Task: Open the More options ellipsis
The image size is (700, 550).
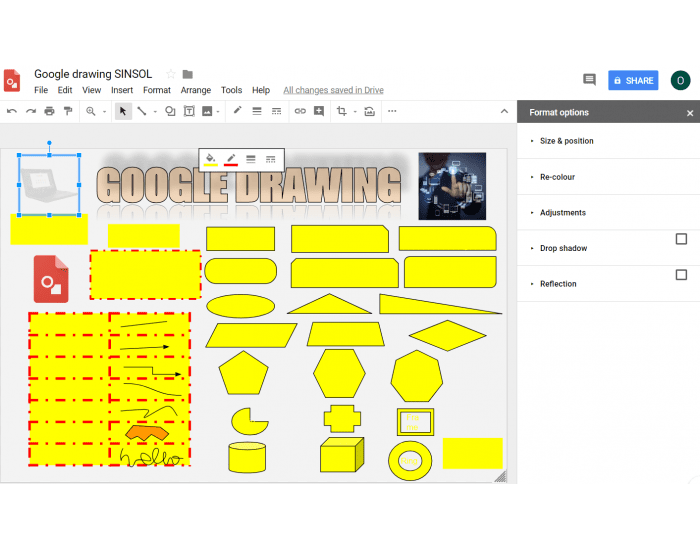Action: coord(392,111)
